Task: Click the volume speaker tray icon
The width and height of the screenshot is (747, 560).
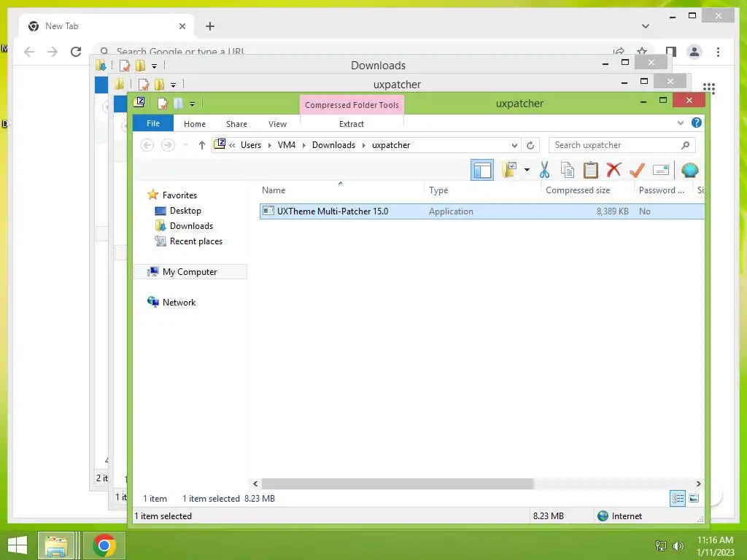Action: (x=678, y=545)
